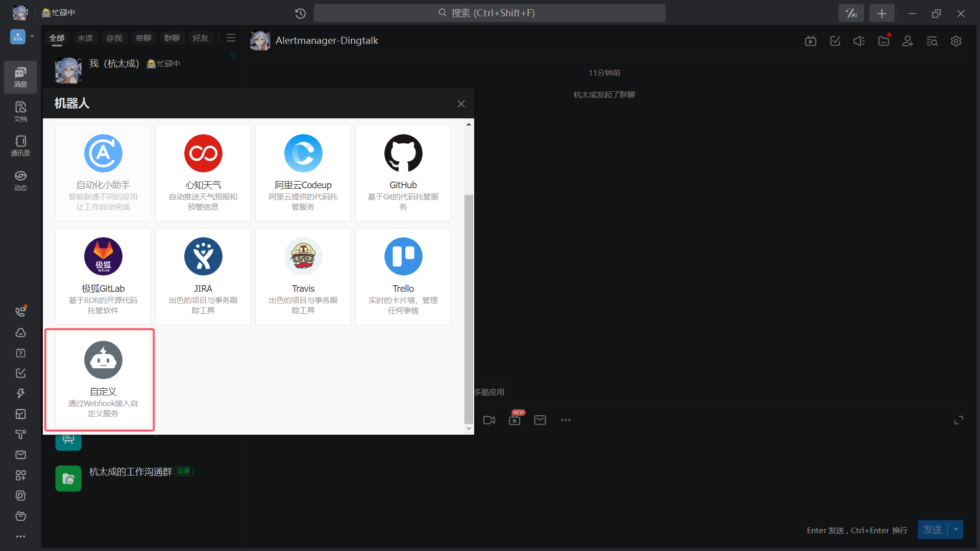Viewport: 980px width, 551px height.
Task: Open the 文档 sidebar section
Action: pos(20,111)
